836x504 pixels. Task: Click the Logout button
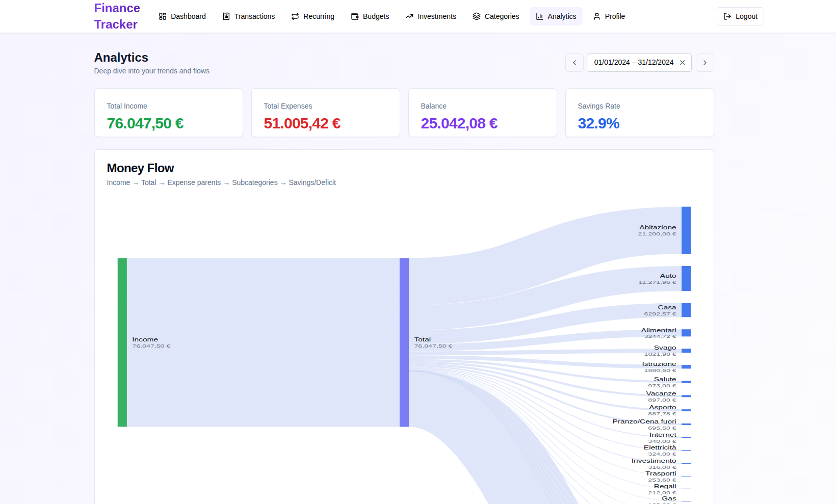tap(740, 16)
